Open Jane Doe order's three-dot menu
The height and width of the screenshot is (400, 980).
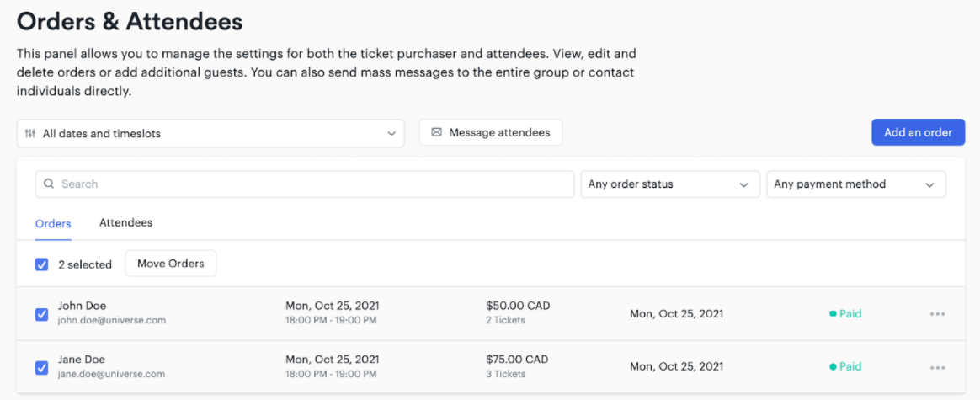pyautogui.click(x=937, y=367)
